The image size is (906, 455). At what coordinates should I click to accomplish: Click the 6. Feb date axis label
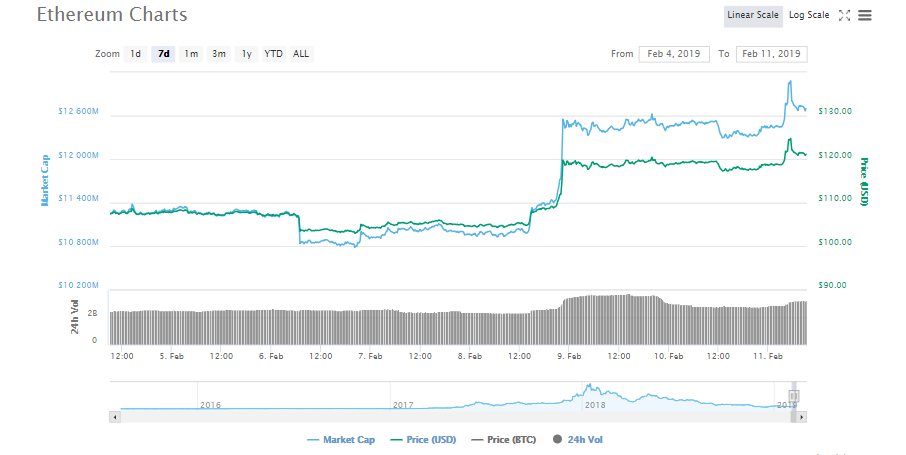271,356
